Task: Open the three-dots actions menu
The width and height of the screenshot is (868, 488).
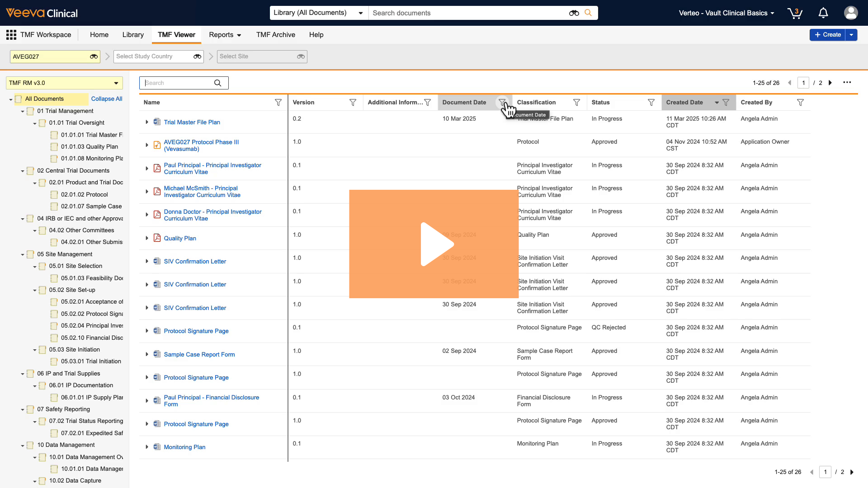Action: [x=847, y=83]
